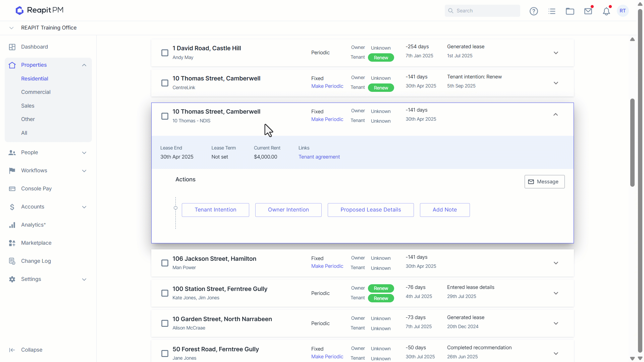
Task: Open the help question mark icon
Action: coord(534,11)
